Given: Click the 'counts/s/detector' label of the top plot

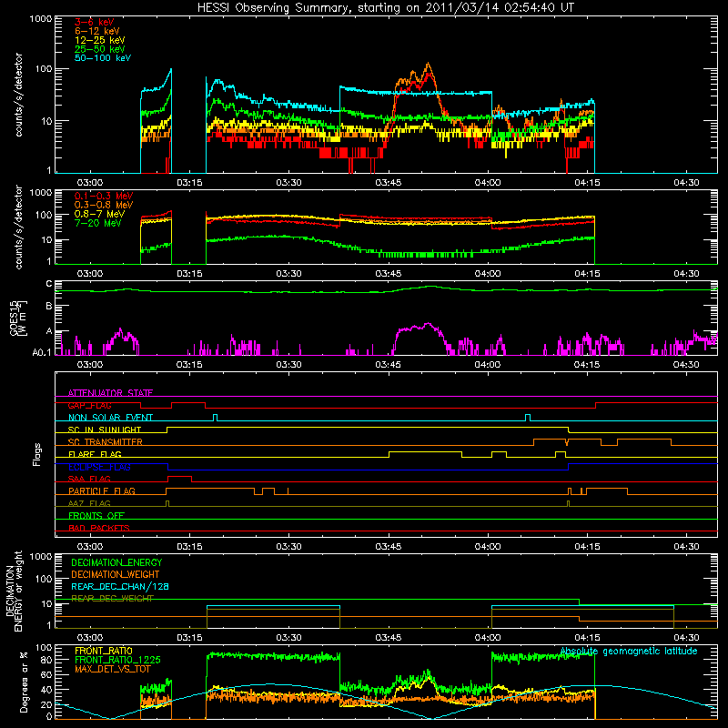Looking at the screenshot, I should click(x=18, y=95).
